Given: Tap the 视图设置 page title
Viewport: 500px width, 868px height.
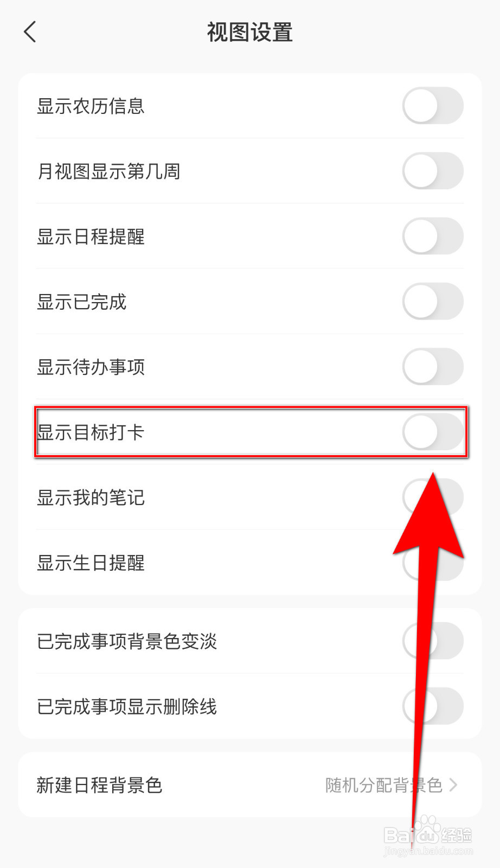Looking at the screenshot, I should (250, 32).
